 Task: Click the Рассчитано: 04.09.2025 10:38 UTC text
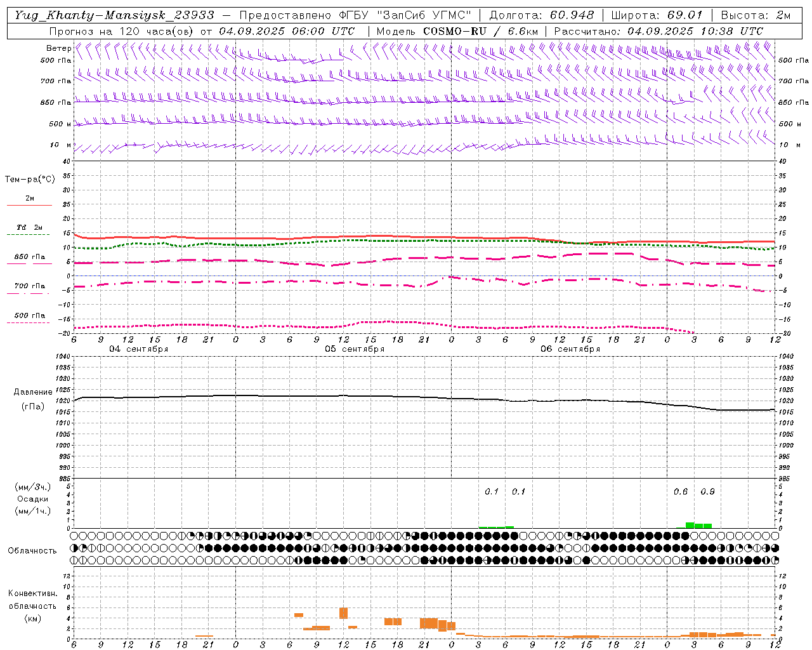point(658,31)
